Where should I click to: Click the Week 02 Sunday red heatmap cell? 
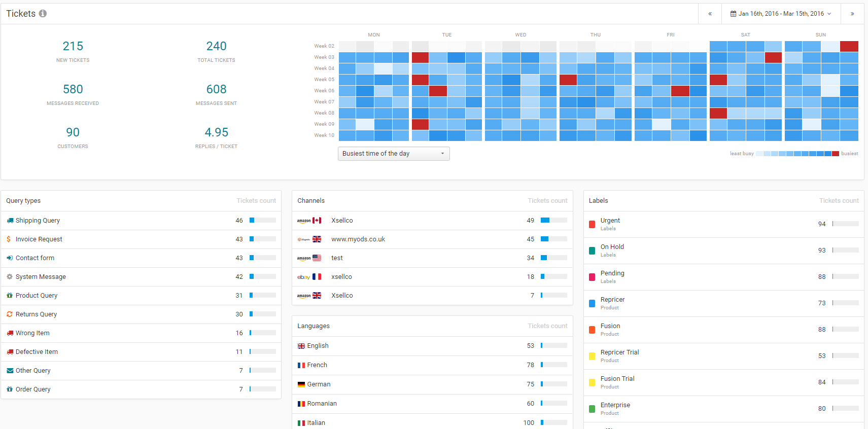[849, 46]
